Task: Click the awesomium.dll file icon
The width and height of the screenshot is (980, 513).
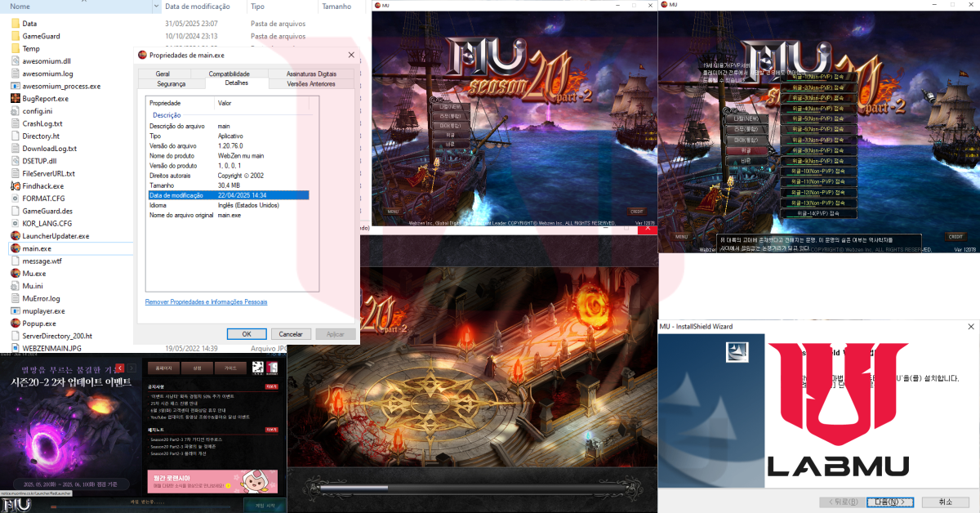Action: pos(16,61)
